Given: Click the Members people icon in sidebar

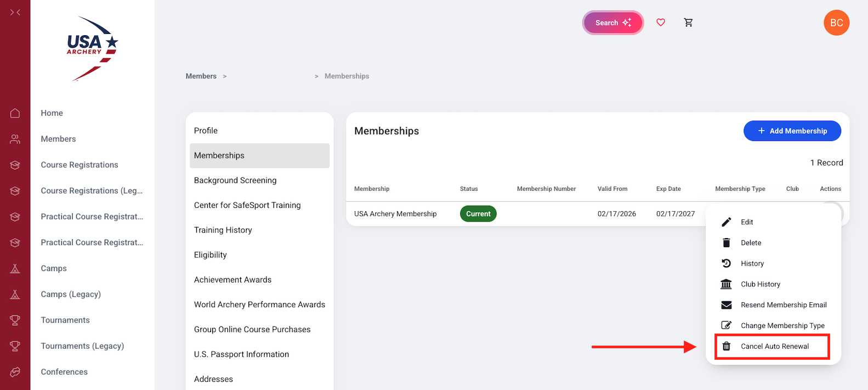Looking at the screenshot, I should 15,139.
